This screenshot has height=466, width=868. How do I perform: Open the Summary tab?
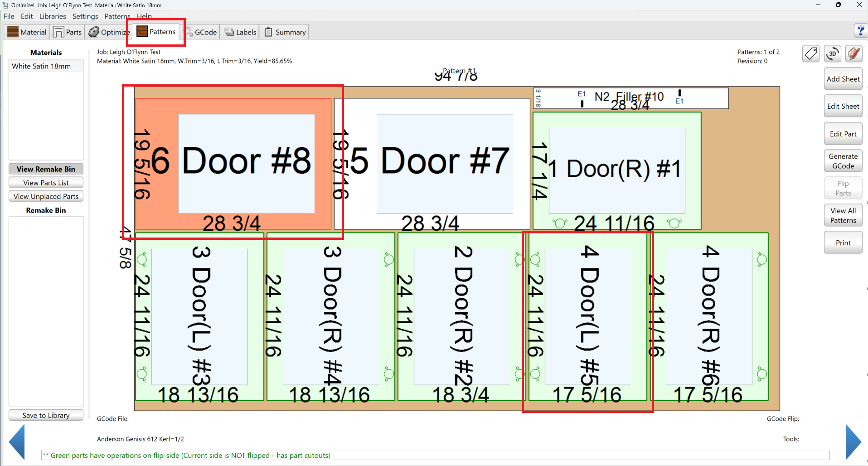click(285, 32)
